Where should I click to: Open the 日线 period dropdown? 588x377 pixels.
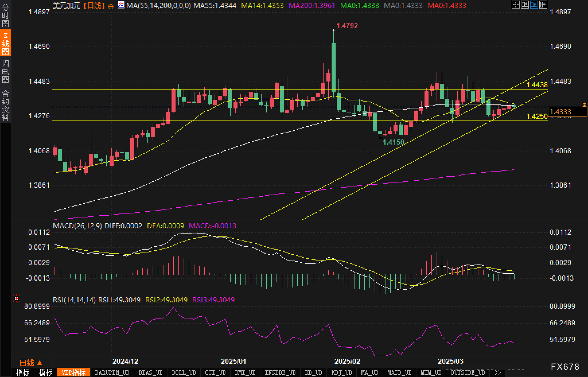click(x=31, y=363)
